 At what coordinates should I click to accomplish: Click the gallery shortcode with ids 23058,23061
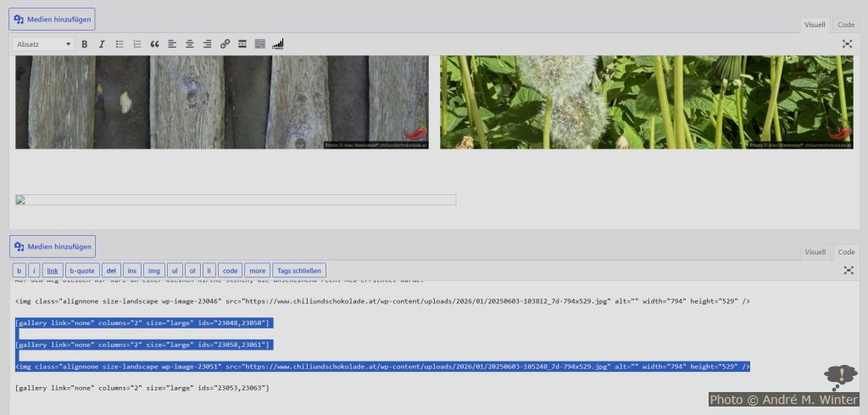pos(142,345)
